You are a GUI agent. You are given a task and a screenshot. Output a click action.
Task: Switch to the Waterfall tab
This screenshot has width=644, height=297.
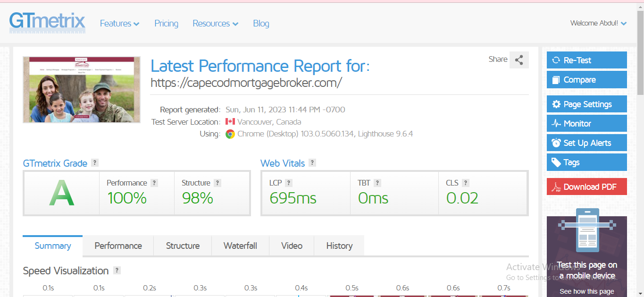click(x=240, y=246)
